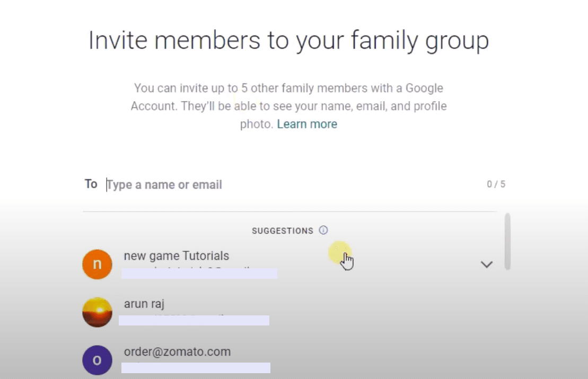Viewport: 588px width, 379px height.
Task: Open the Learn more link
Action: 307,124
